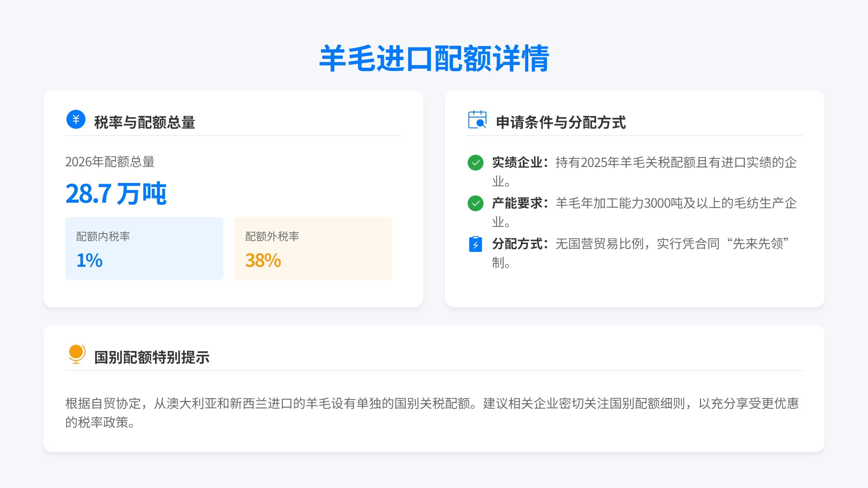This screenshot has width=868, height=488.
Task: Click the calendar search icon
Action: pyautogui.click(x=477, y=119)
